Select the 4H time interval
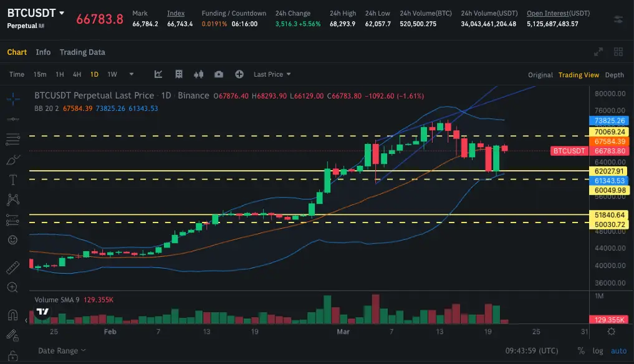This screenshot has height=364, width=634. tap(77, 74)
